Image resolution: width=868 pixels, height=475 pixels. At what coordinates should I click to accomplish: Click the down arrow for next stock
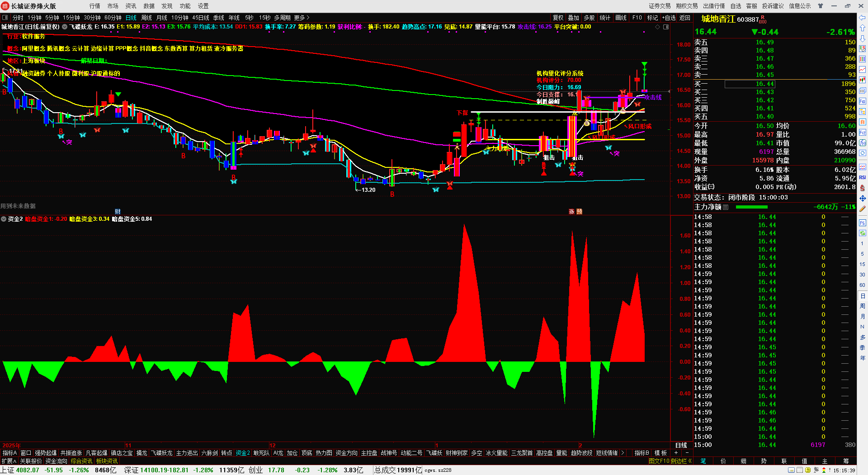[862, 38]
